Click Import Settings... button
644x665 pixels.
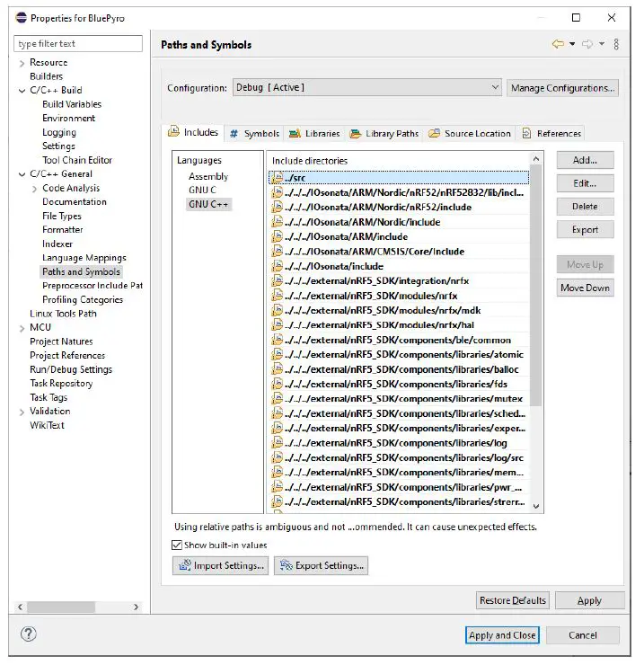click(220, 566)
